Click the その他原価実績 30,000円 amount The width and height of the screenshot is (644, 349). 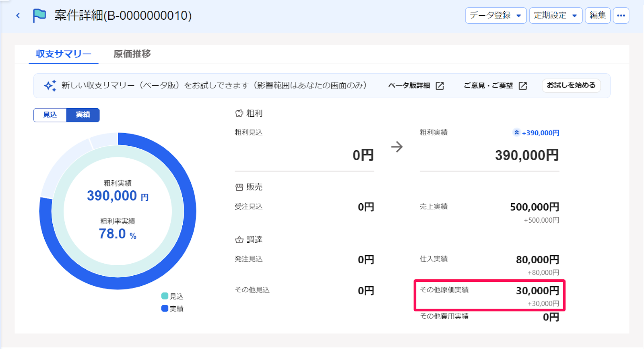pyautogui.click(x=537, y=291)
